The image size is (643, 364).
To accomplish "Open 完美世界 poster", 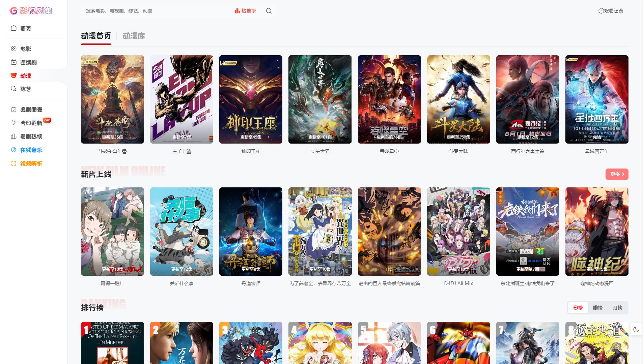I will click(320, 99).
